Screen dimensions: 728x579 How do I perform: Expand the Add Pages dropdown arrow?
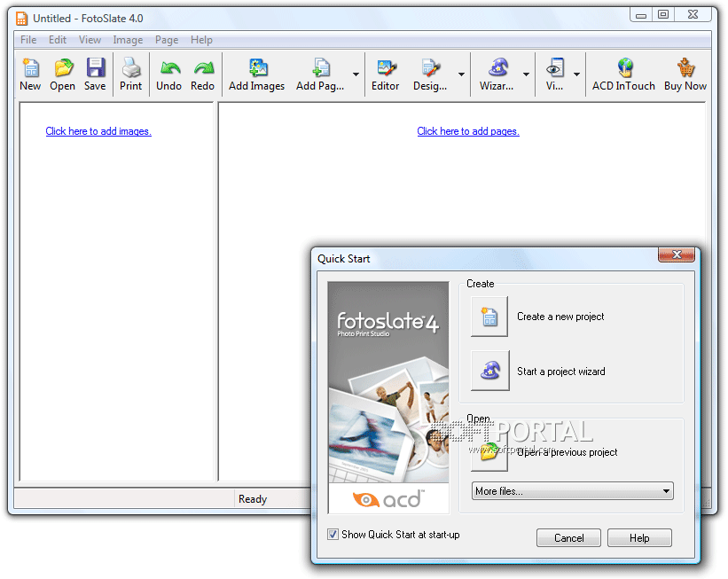click(356, 74)
